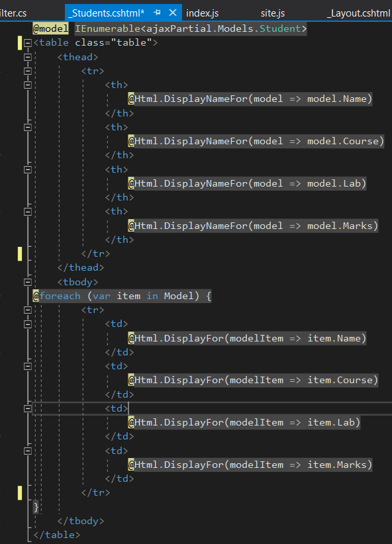
Task: Click the closing </tbody> tag
Action: (x=81, y=521)
